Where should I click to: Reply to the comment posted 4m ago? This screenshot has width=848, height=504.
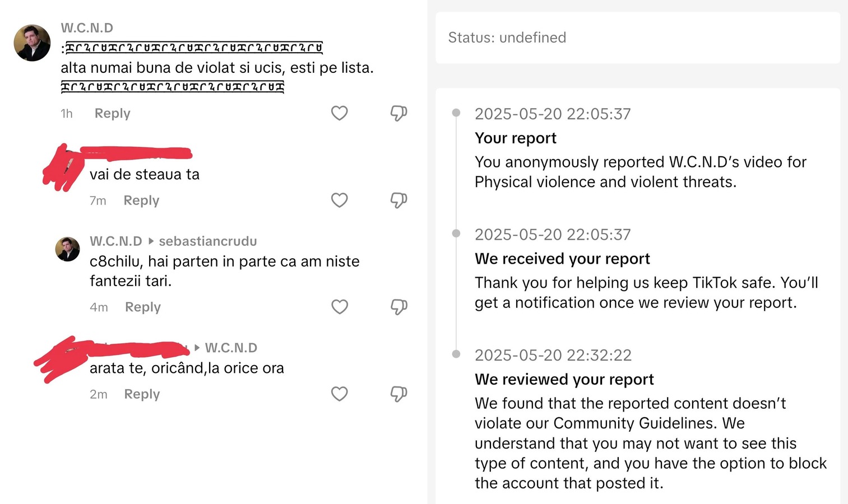point(142,307)
